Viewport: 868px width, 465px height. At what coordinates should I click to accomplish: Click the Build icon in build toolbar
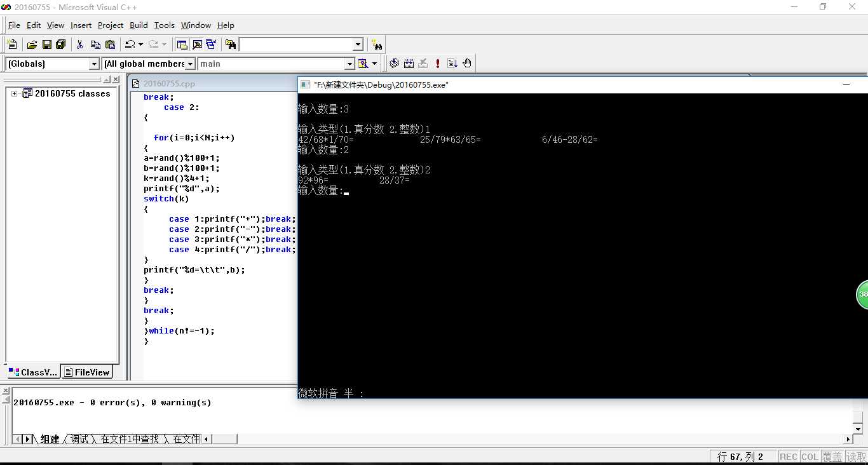click(x=409, y=64)
